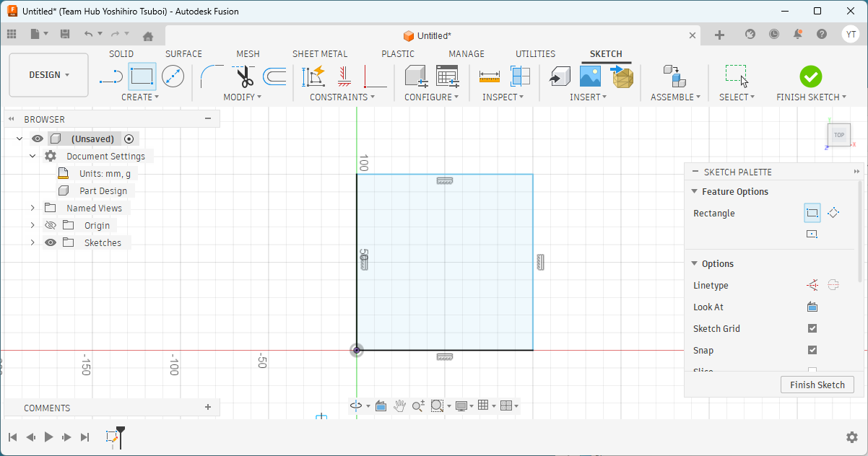Open the notifications bell

coord(798,34)
